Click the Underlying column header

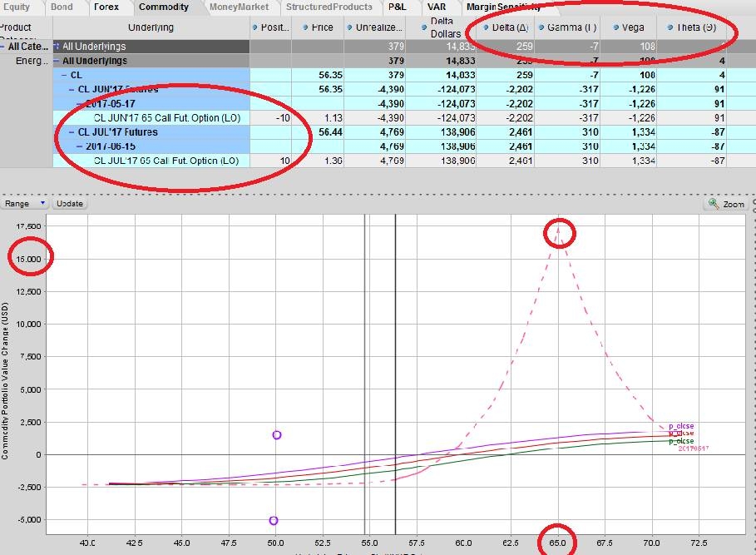pos(151,27)
